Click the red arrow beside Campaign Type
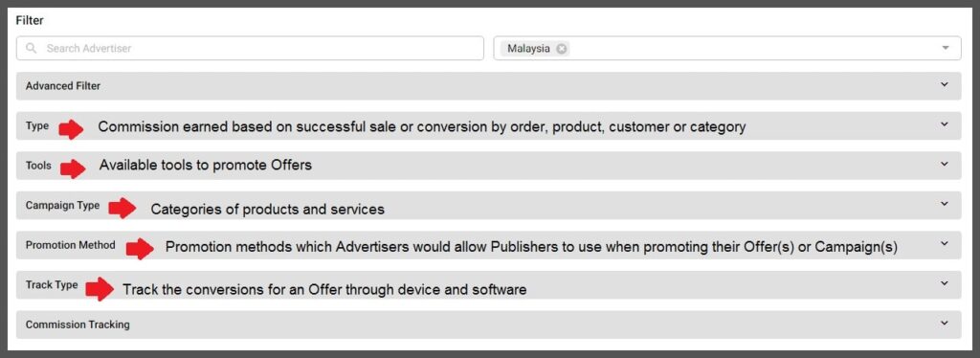This screenshot has height=358, width=980. tap(122, 208)
